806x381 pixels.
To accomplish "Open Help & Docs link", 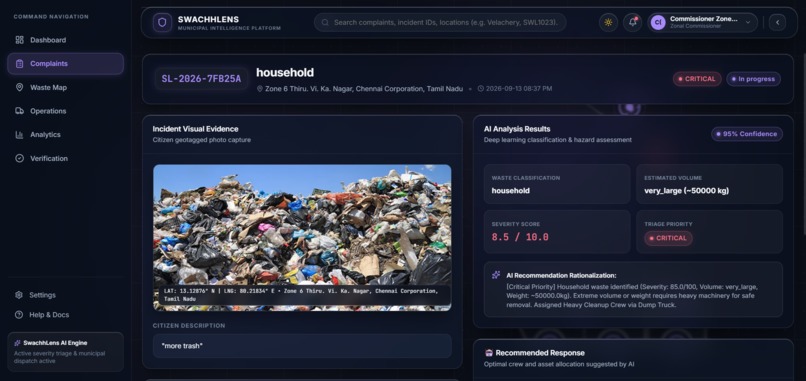I will (49, 315).
